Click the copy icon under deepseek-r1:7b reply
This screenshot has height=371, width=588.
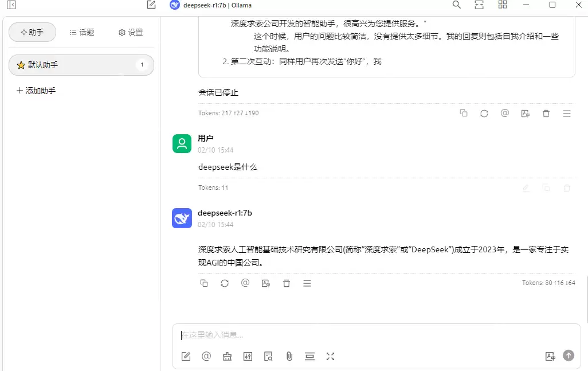[x=204, y=283]
